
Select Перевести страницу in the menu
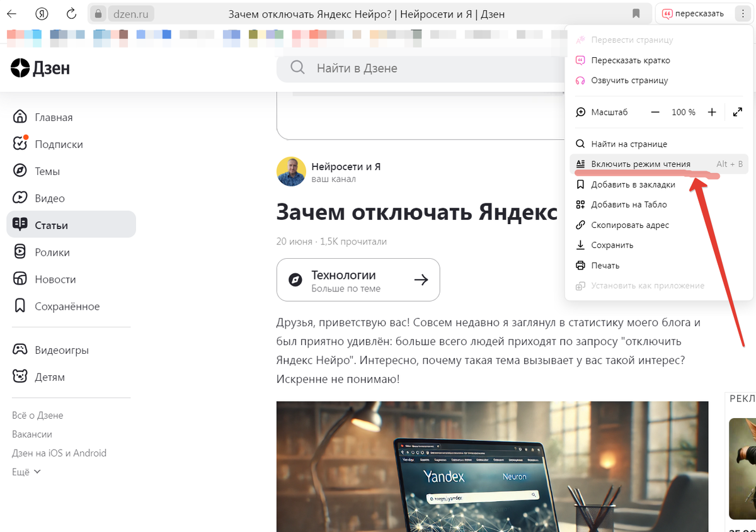pos(658,40)
